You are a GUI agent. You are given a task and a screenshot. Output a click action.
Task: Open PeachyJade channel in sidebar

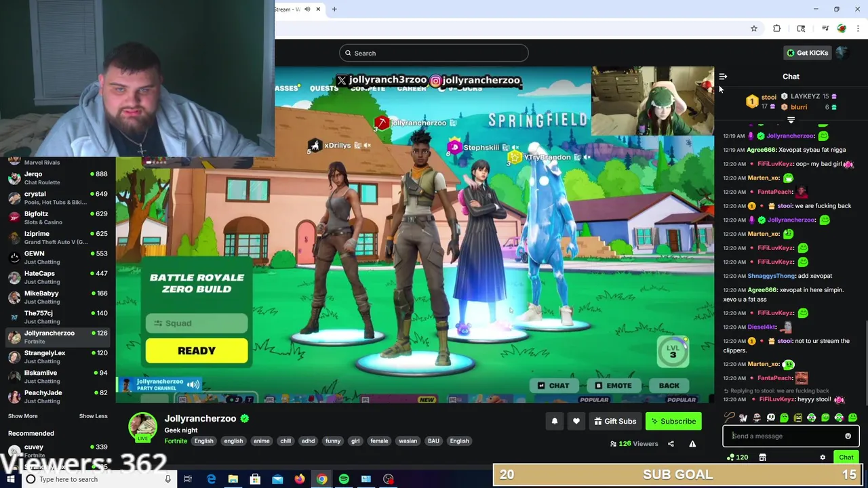(x=57, y=396)
